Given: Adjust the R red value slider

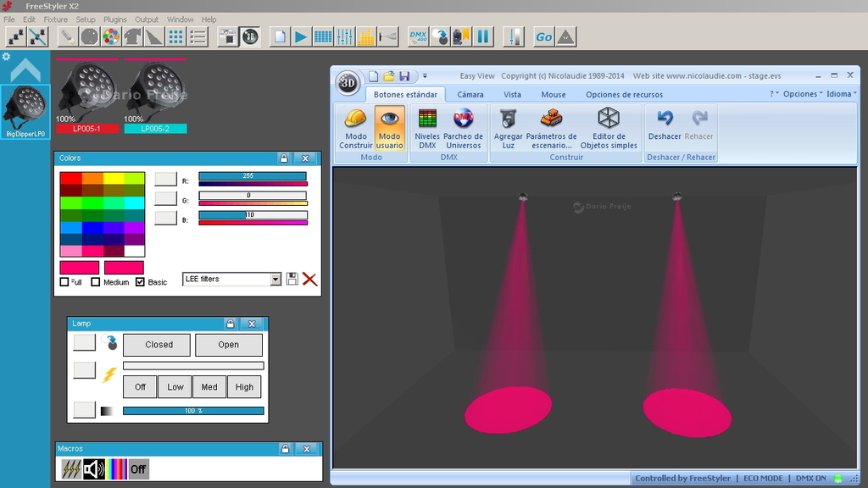Looking at the screenshot, I should click(253, 176).
